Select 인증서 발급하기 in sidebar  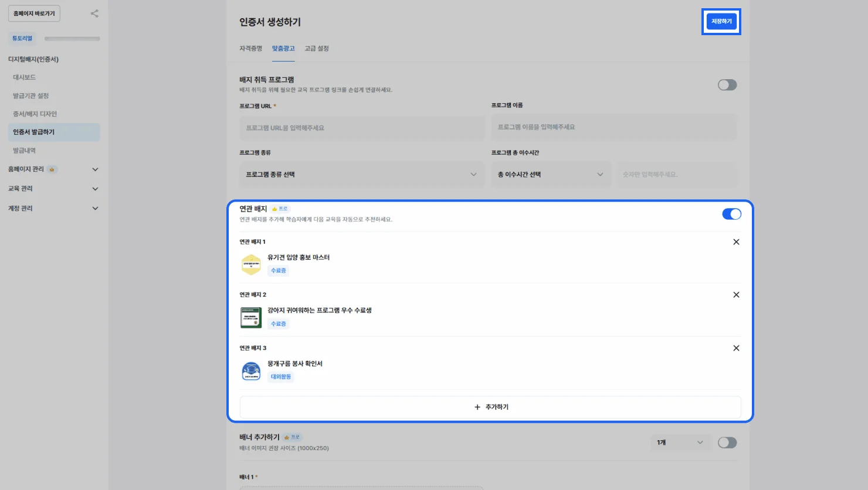pos(53,132)
